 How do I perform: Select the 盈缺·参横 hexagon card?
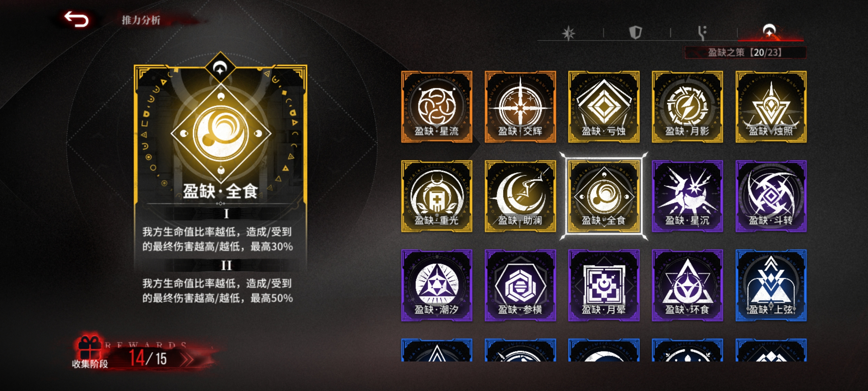tap(520, 285)
